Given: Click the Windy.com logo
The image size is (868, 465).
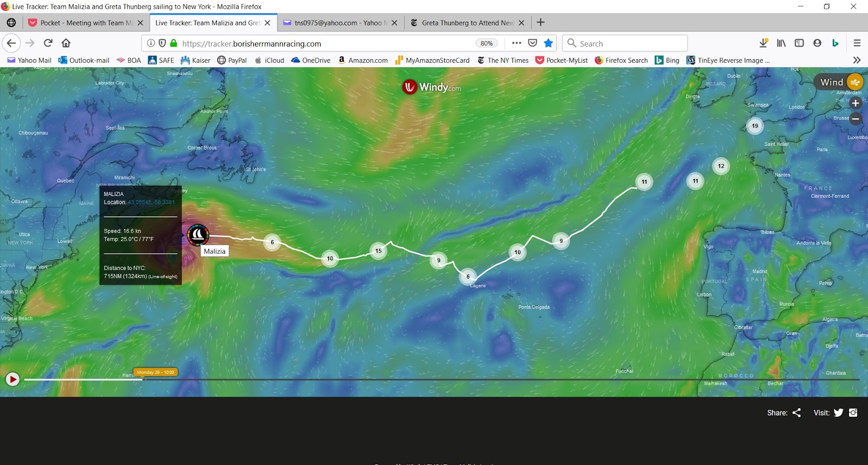Looking at the screenshot, I should point(432,87).
